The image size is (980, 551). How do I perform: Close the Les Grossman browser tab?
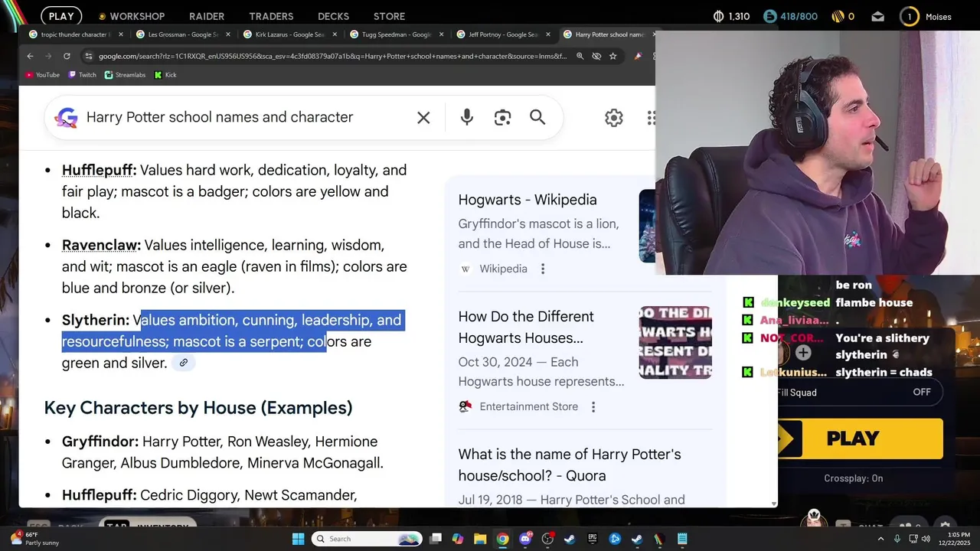point(227,34)
